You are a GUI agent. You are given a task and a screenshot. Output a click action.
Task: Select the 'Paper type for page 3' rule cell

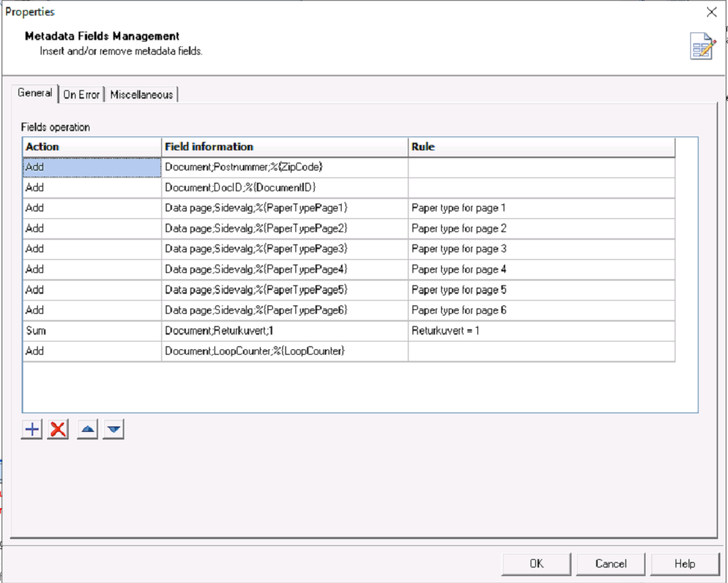click(x=542, y=249)
